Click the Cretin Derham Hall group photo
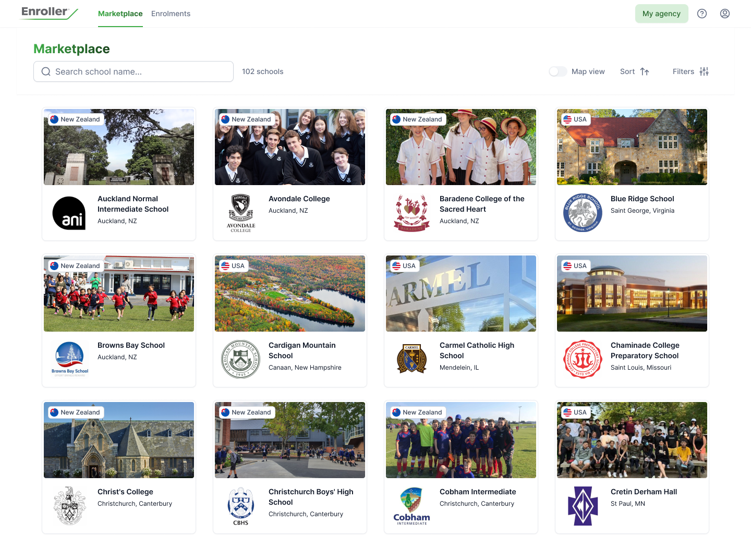 pyautogui.click(x=632, y=440)
